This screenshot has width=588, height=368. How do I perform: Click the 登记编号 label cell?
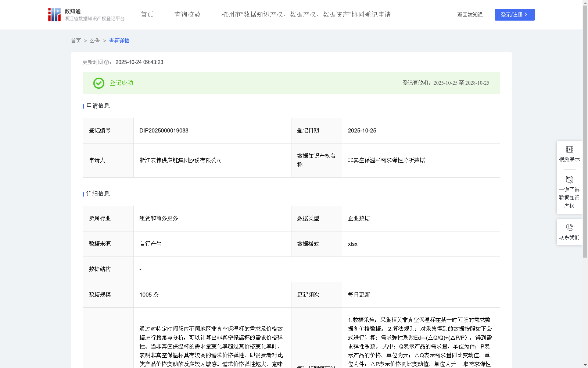[108, 131]
